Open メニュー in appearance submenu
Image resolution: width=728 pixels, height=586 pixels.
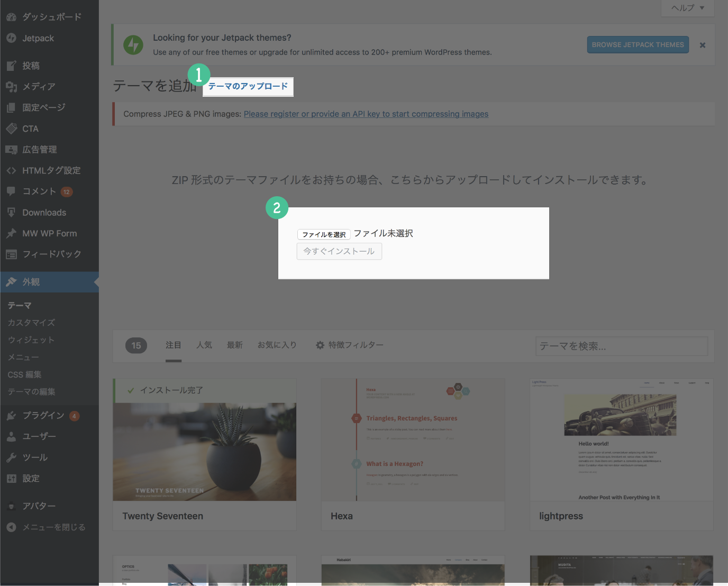coord(23,358)
